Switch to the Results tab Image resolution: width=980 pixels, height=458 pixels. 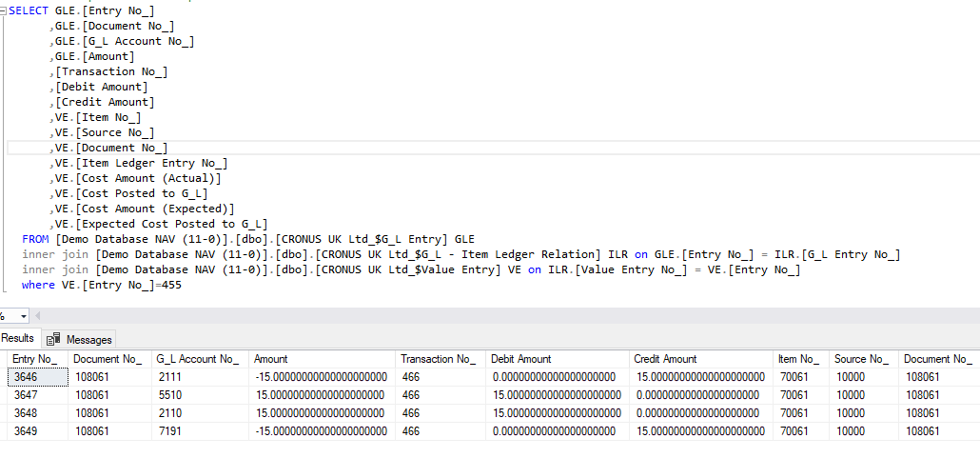tap(17, 338)
